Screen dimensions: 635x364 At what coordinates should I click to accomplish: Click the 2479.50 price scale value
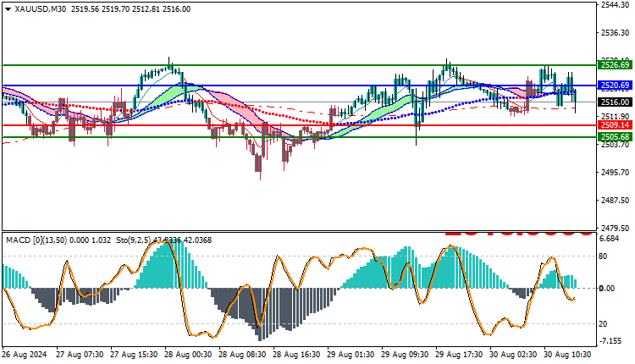tap(616, 229)
